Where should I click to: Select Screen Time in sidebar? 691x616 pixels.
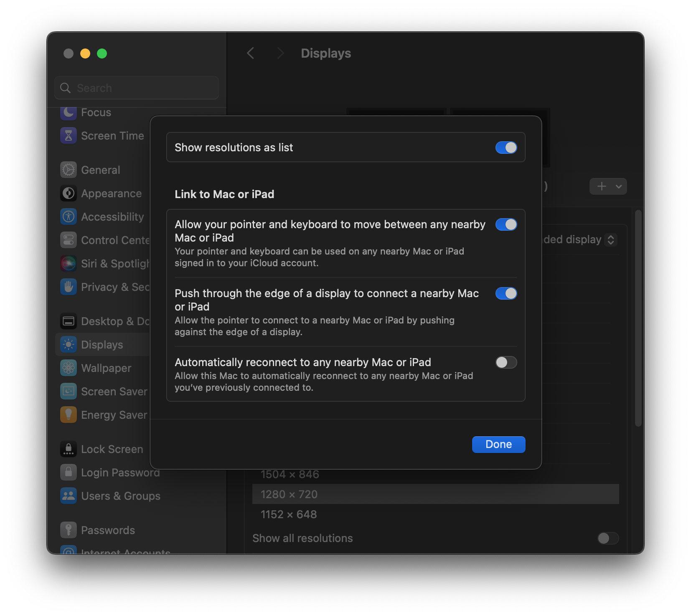tap(112, 135)
